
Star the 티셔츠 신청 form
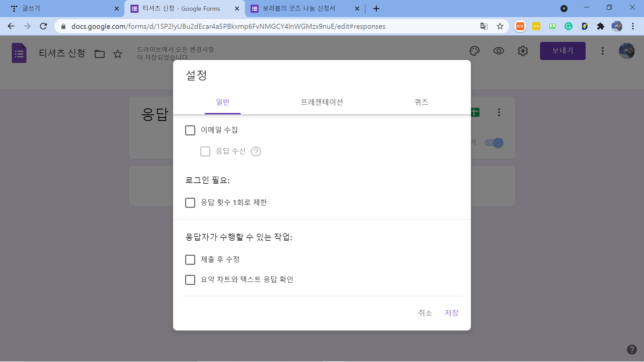[118, 54]
